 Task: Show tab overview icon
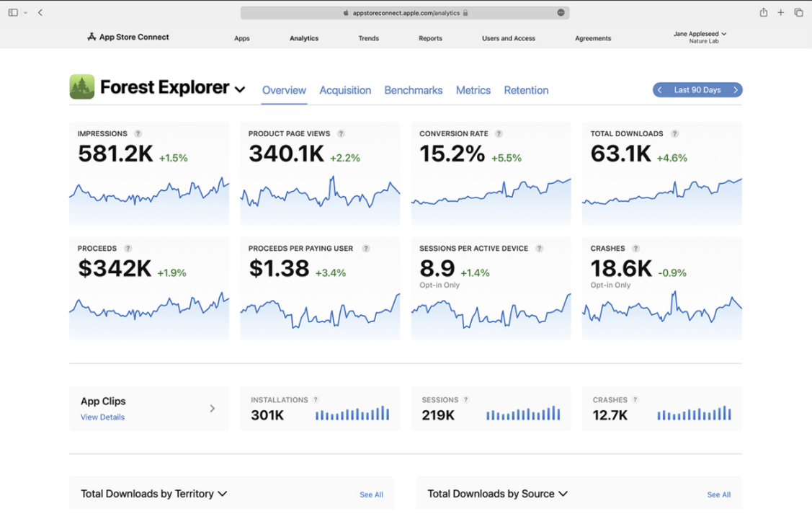(798, 12)
